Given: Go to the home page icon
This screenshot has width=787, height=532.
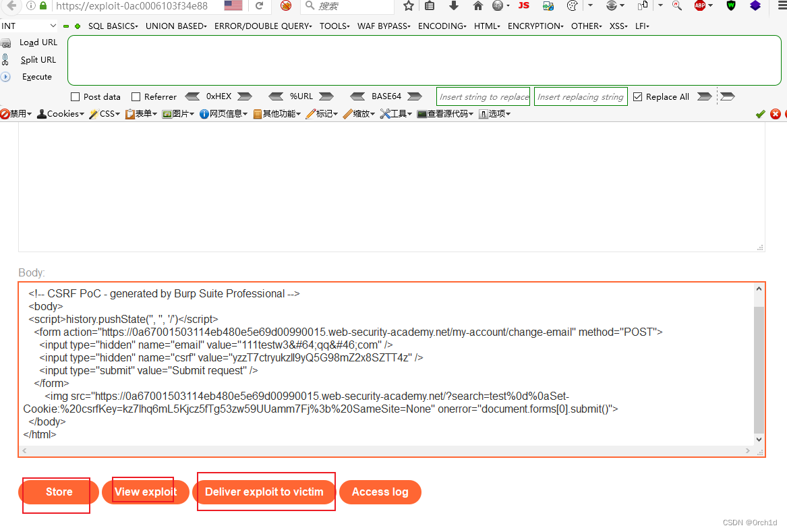Looking at the screenshot, I should (477, 5).
